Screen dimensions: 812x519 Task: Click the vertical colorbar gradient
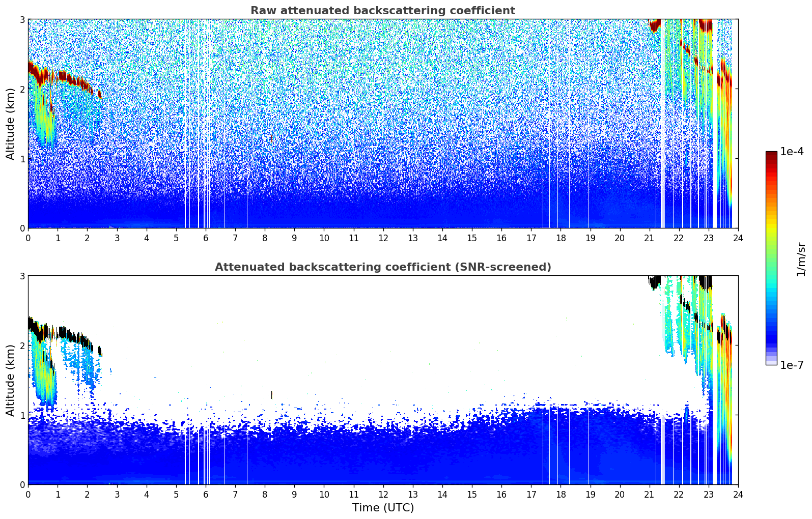coord(771,258)
